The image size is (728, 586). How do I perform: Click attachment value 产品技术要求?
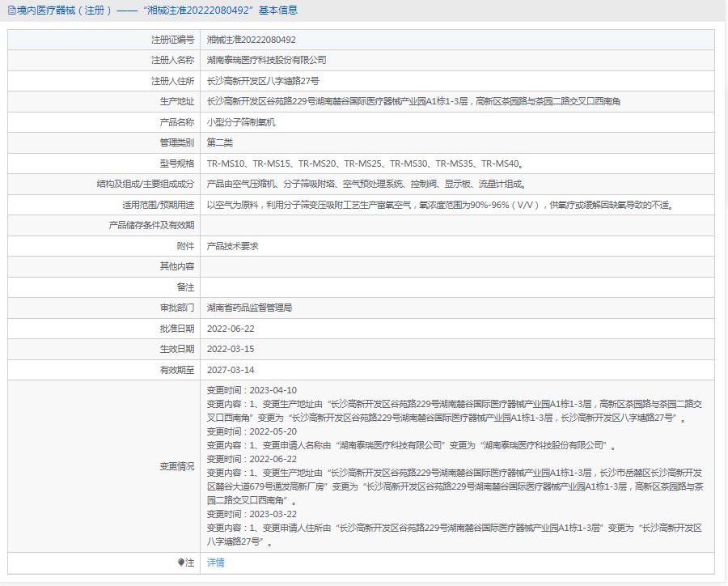click(232, 246)
